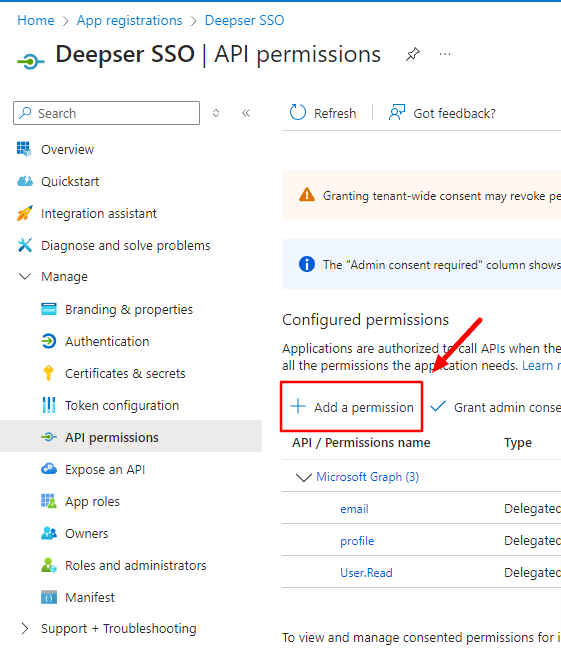Click the Refresh circular arrow icon
This screenshot has height=658, width=561.
(x=297, y=112)
